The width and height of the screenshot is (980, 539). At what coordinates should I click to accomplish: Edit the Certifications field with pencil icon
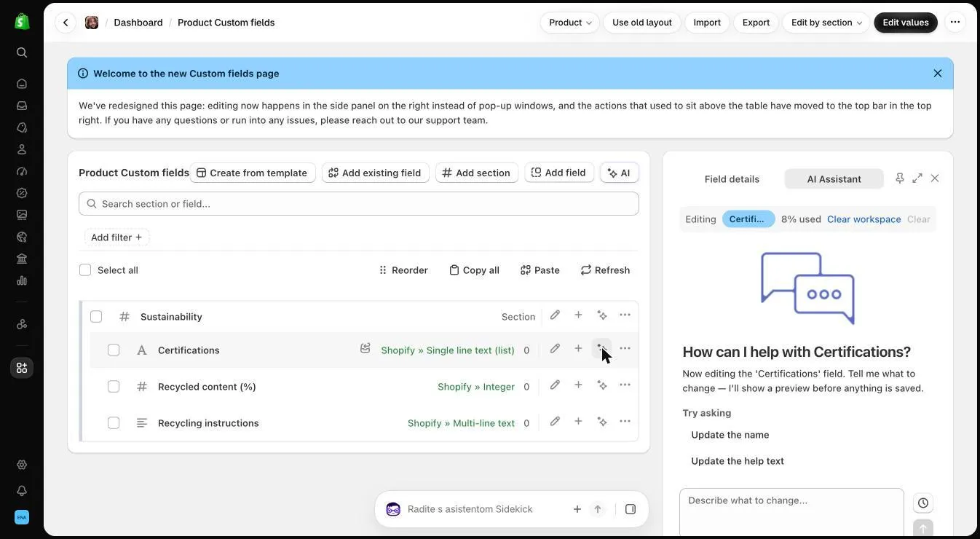pos(555,349)
